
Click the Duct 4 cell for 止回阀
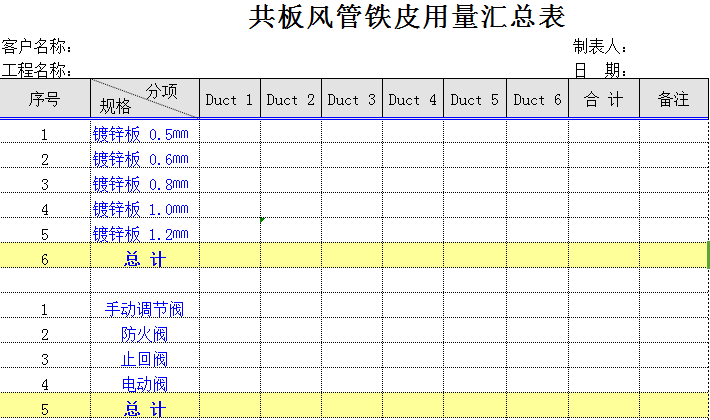pos(413,355)
